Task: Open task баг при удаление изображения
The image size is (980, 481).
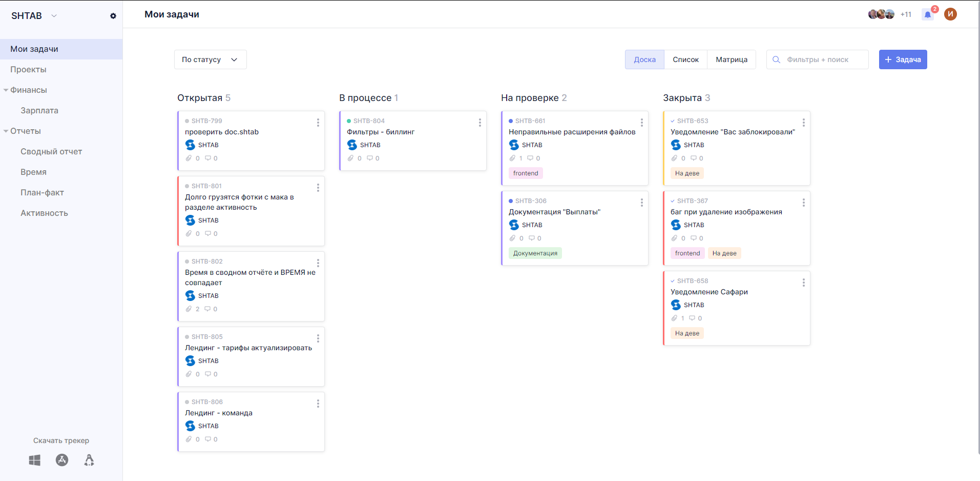Action: click(726, 212)
